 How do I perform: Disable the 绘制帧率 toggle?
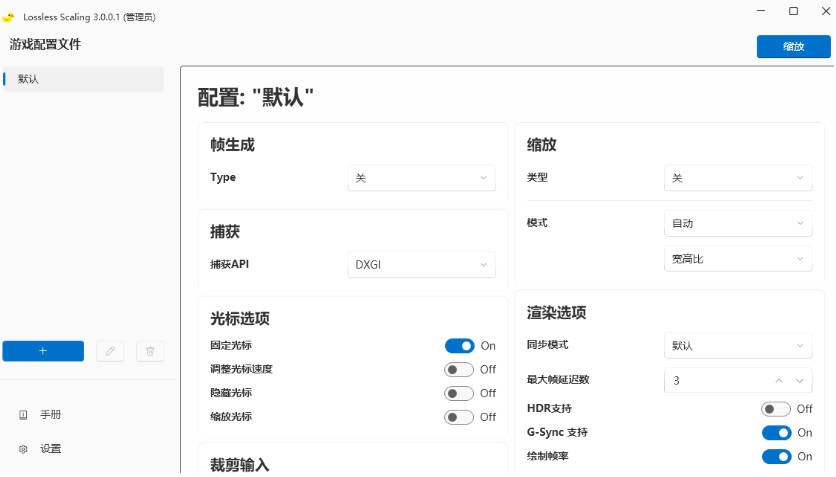776,456
